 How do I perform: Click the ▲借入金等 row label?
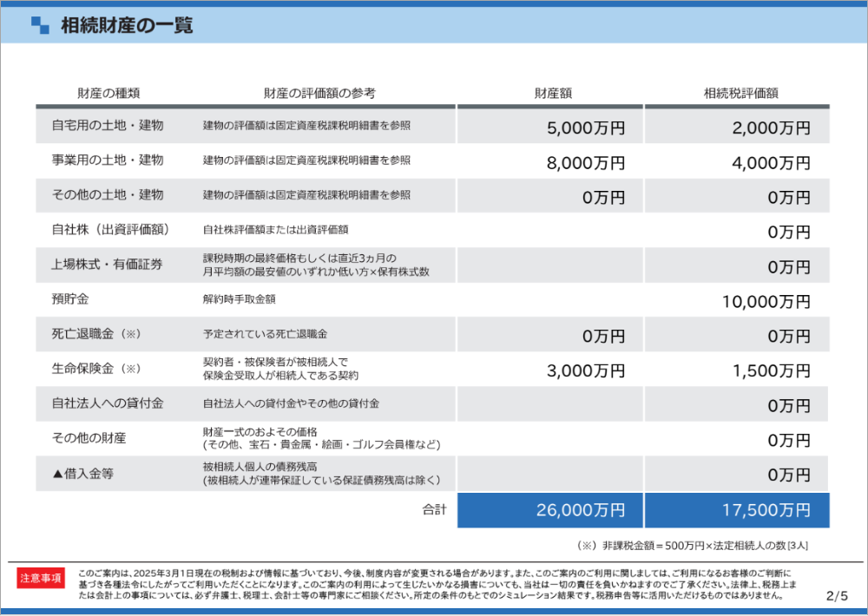(90, 473)
